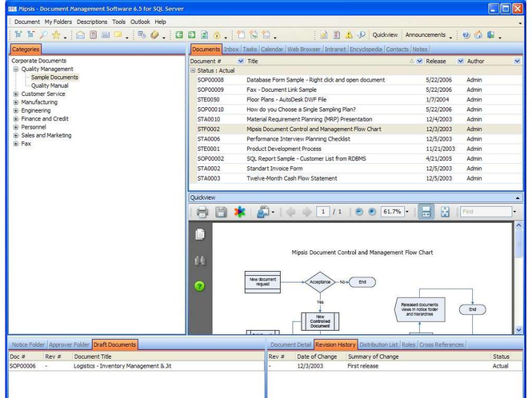Open the pages panel icon in Quickview sidebar
The image size is (532, 398).
(x=200, y=234)
